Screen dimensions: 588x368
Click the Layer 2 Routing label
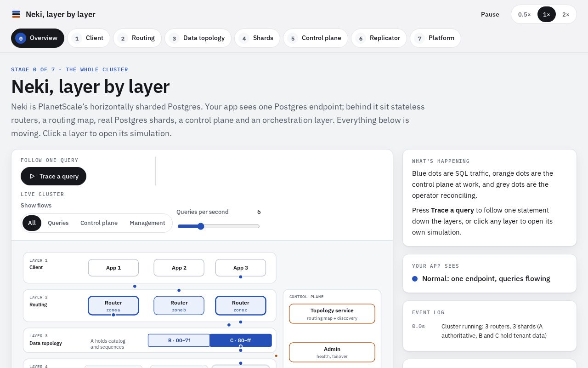(x=39, y=301)
